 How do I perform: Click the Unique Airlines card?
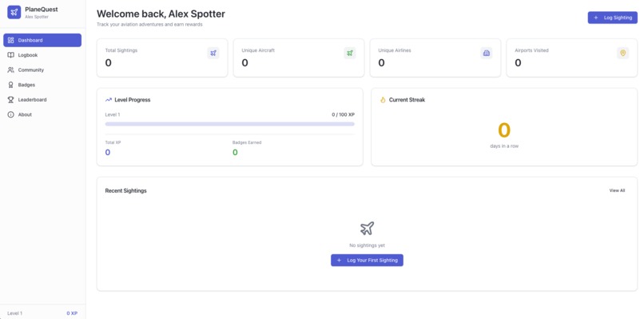(x=435, y=58)
